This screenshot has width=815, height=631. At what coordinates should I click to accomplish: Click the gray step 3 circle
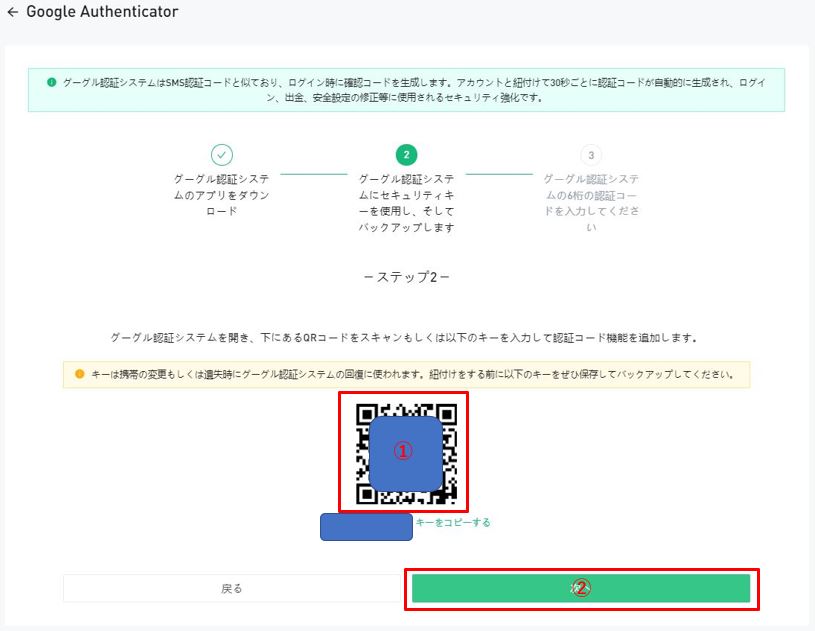click(x=591, y=155)
